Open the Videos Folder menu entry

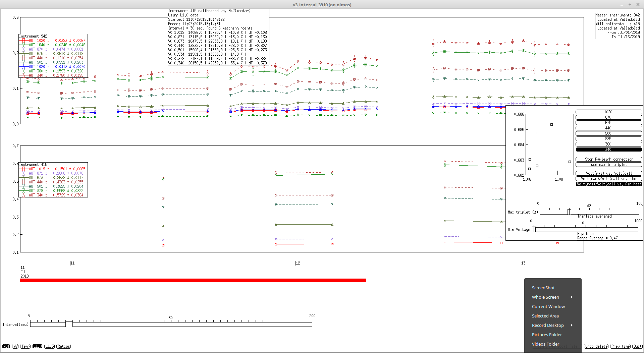click(553, 344)
